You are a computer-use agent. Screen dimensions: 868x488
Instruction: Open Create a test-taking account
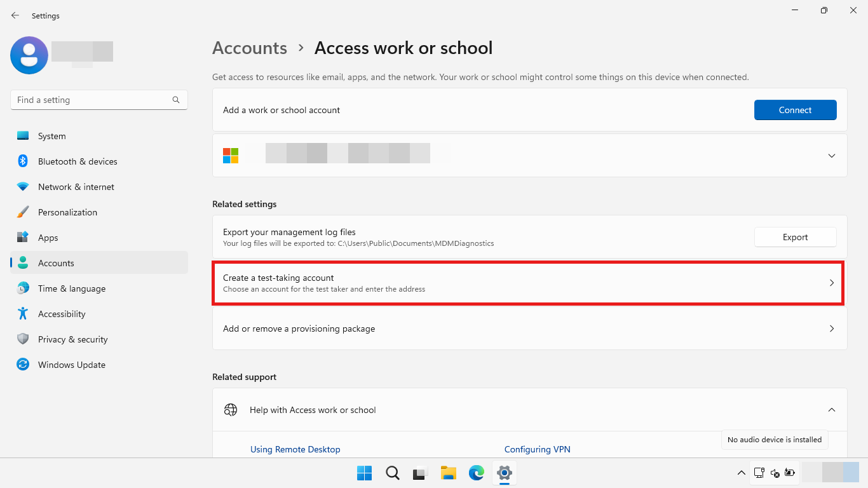coord(527,283)
